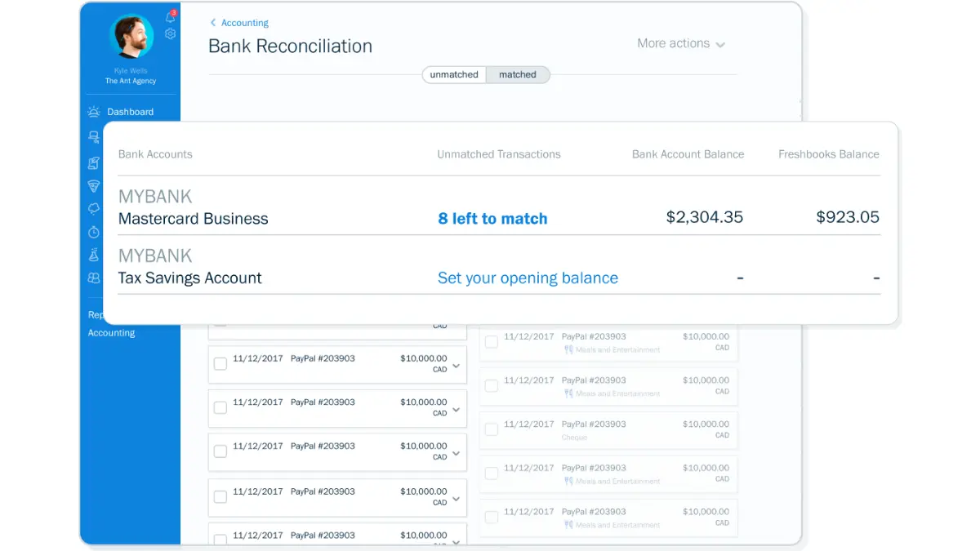Open Accounting in the sidebar
The image size is (980, 551).
click(x=112, y=333)
